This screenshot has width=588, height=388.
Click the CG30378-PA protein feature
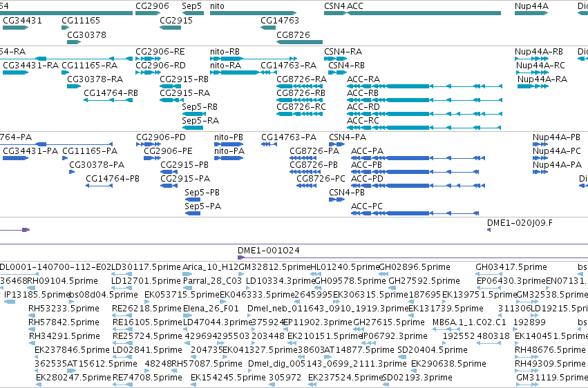[x=72, y=172]
